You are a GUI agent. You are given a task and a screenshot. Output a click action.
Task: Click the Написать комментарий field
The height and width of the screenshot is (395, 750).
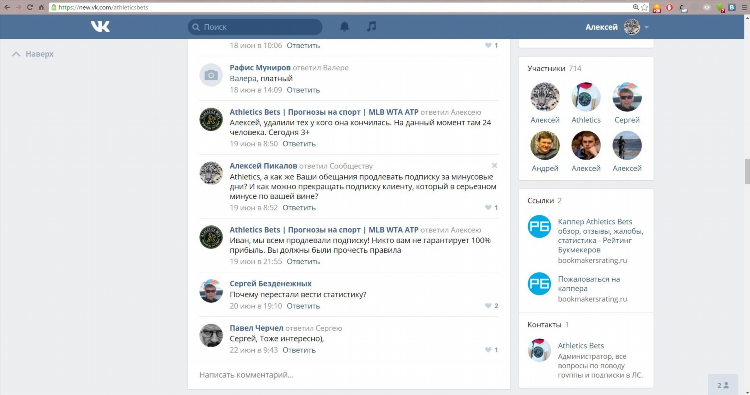348,375
